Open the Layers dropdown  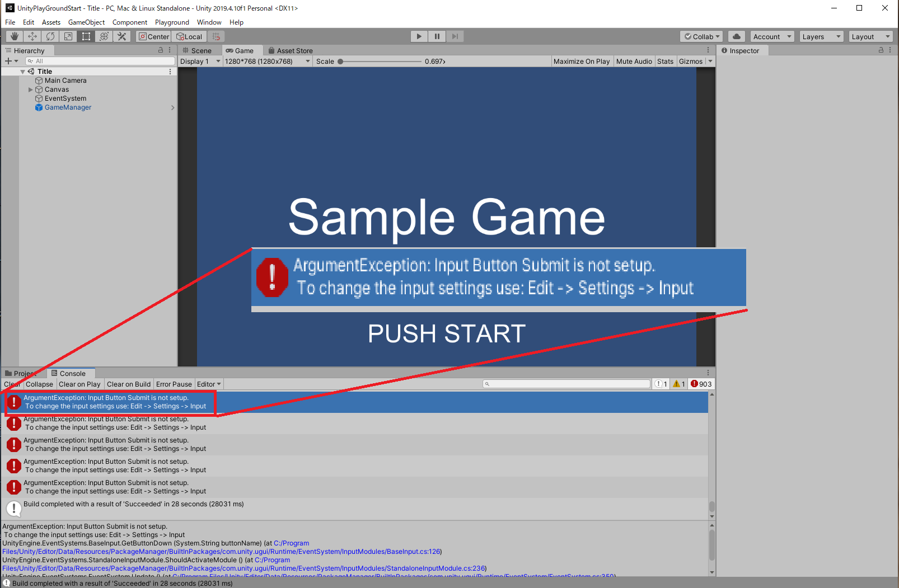(821, 36)
